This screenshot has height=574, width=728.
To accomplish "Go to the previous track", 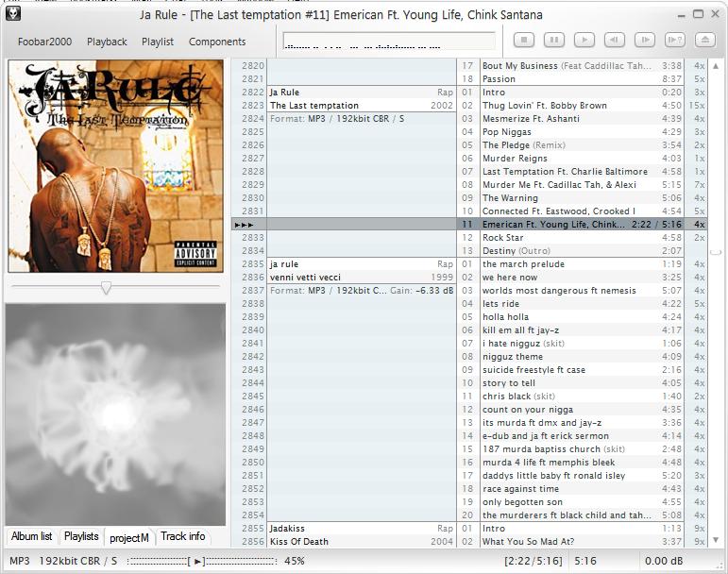I will click(x=615, y=40).
